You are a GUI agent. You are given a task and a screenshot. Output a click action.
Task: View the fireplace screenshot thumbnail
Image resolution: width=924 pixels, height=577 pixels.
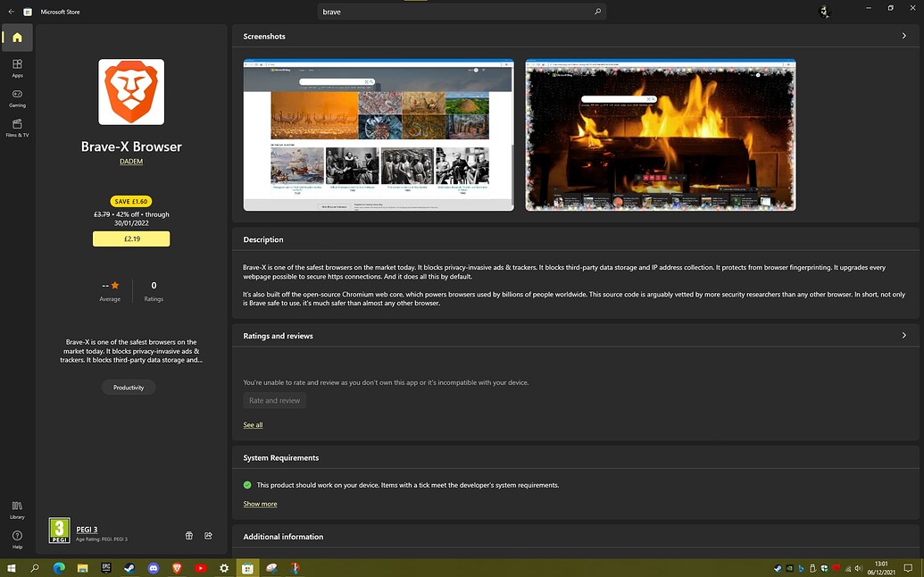click(x=660, y=135)
